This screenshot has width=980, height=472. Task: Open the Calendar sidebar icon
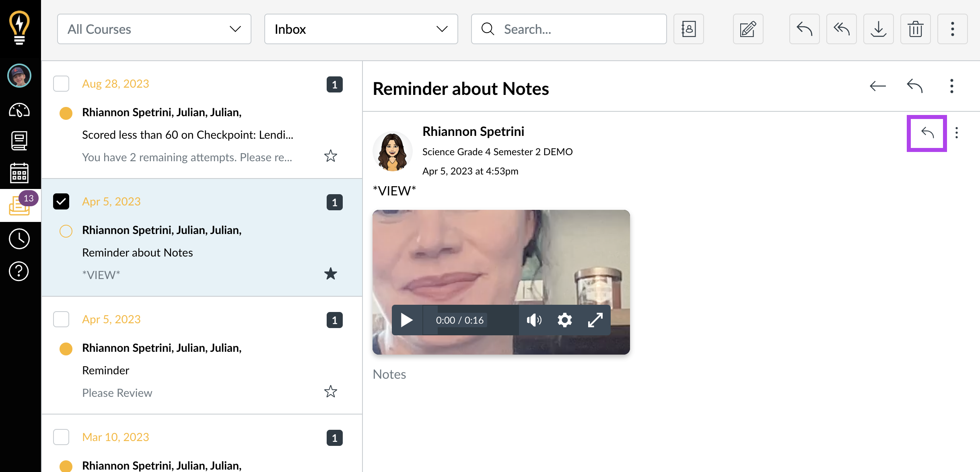[19, 173]
